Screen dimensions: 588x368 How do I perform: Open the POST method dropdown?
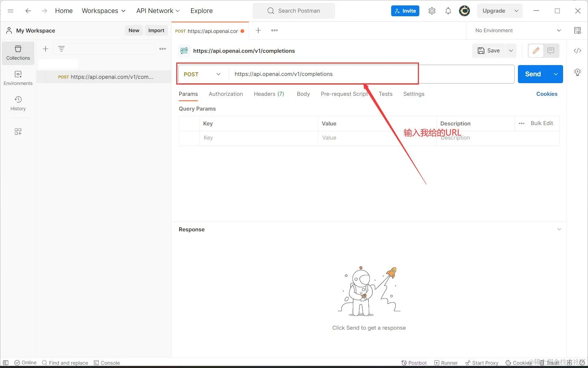pos(202,74)
